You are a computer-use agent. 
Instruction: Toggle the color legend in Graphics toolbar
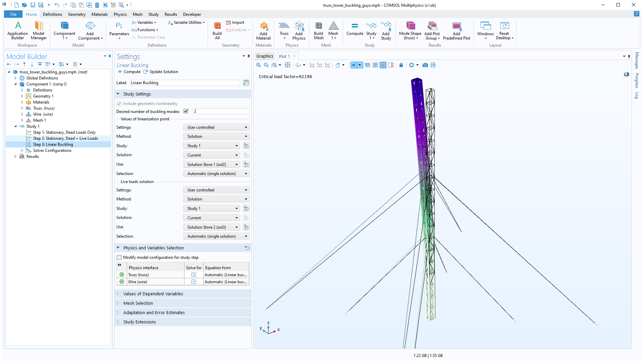tap(390, 65)
